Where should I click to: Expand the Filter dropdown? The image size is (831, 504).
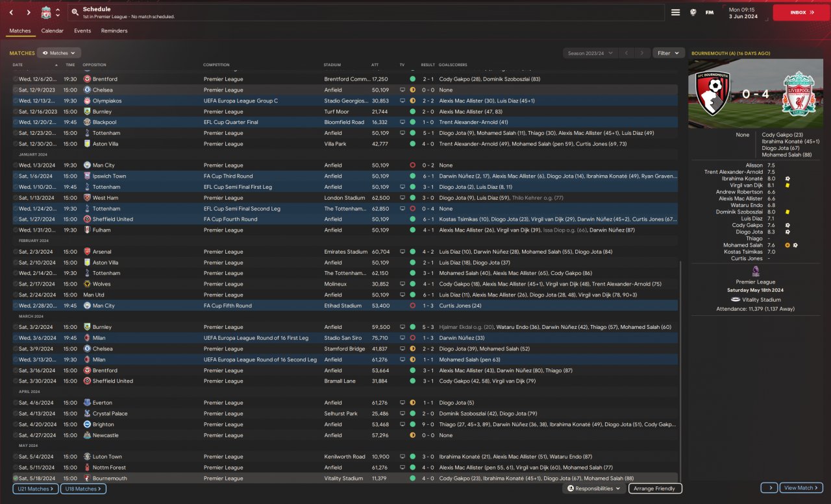tap(668, 53)
